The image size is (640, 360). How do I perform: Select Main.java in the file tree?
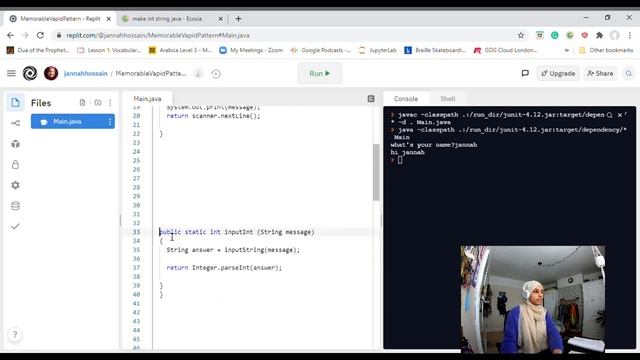tap(73, 122)
